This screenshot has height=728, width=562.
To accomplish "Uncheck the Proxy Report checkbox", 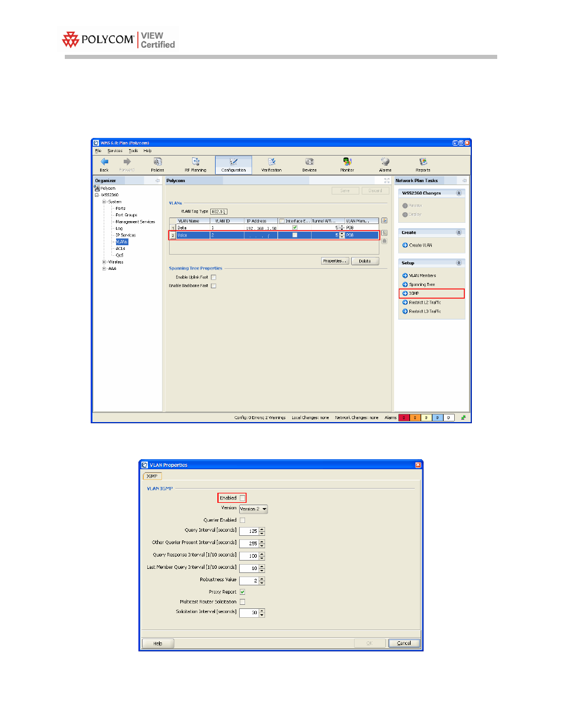I will [x=242, y=592].
